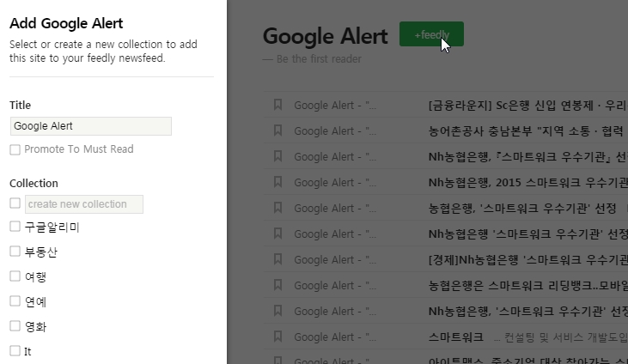Add feed to 연예 collection
Screen dimensions: 628x364
[x=15, y=301]
